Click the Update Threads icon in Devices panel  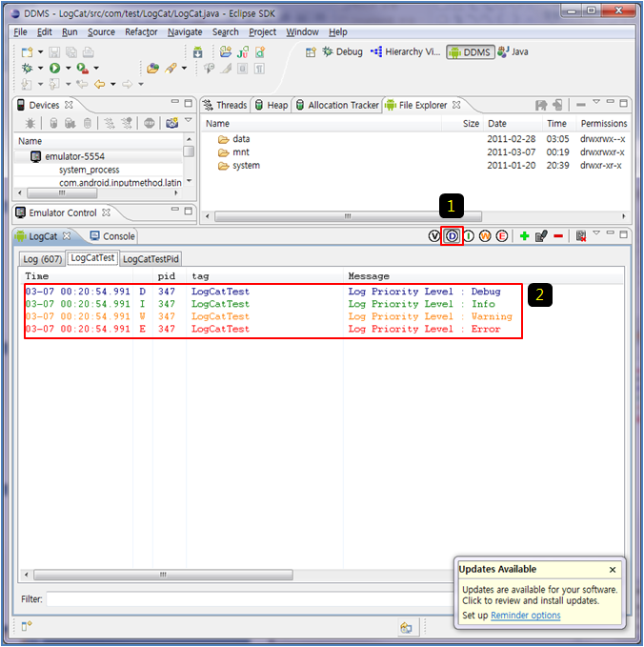pyautogui.click(x=110, y=123)
